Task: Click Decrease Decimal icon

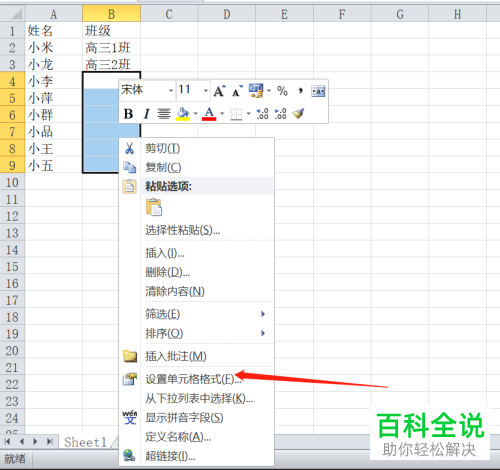Action: coord(280,114)
